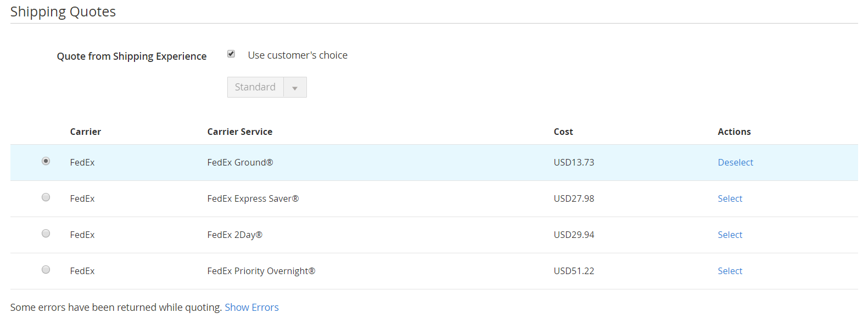Choose the FedEx Express Saver radio button
The image size is (868, 324).
pyautogui.click(x=46, y=197)
